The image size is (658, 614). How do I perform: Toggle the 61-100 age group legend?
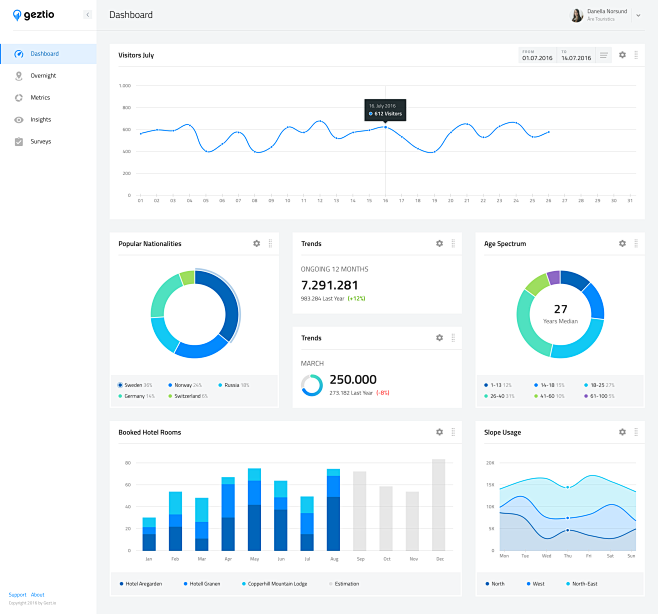599,396
